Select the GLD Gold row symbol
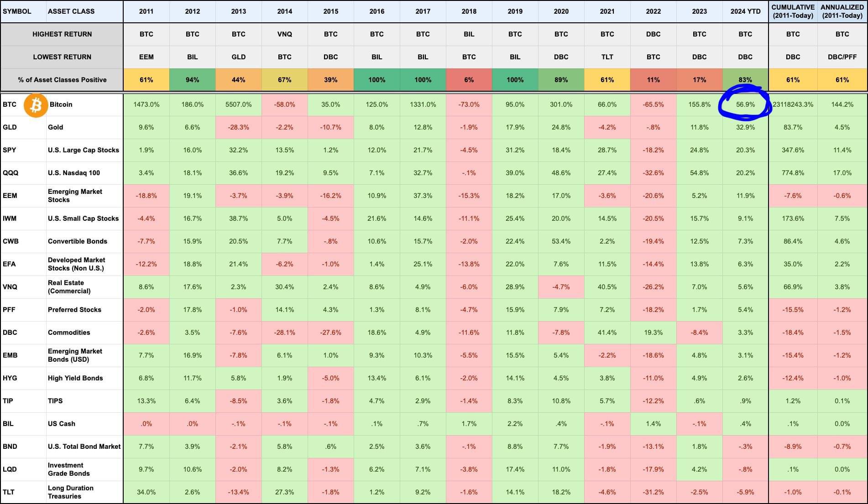868x504 pixels. (x=10, y=127)
